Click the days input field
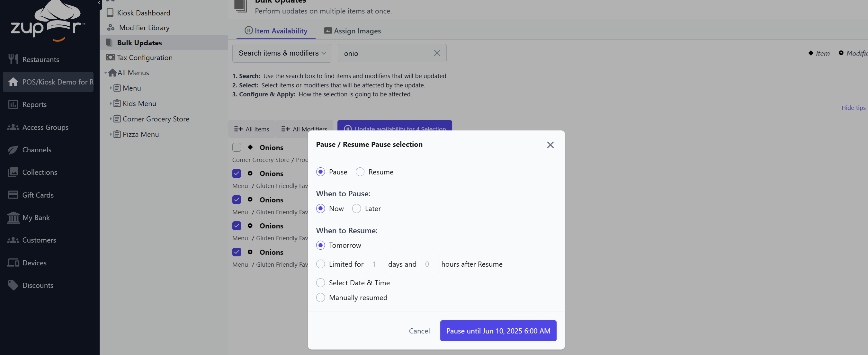868x355 pixels. pyautogui.click(x=375, y=264)
